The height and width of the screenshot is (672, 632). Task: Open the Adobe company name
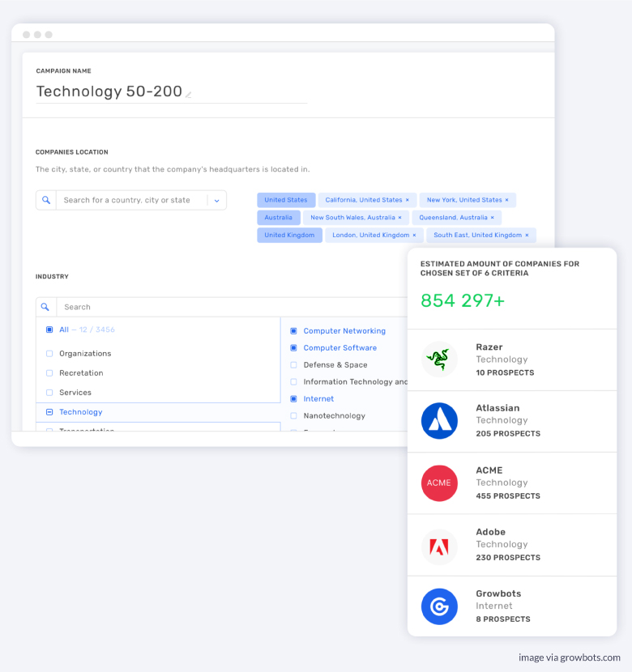(490, 532)
